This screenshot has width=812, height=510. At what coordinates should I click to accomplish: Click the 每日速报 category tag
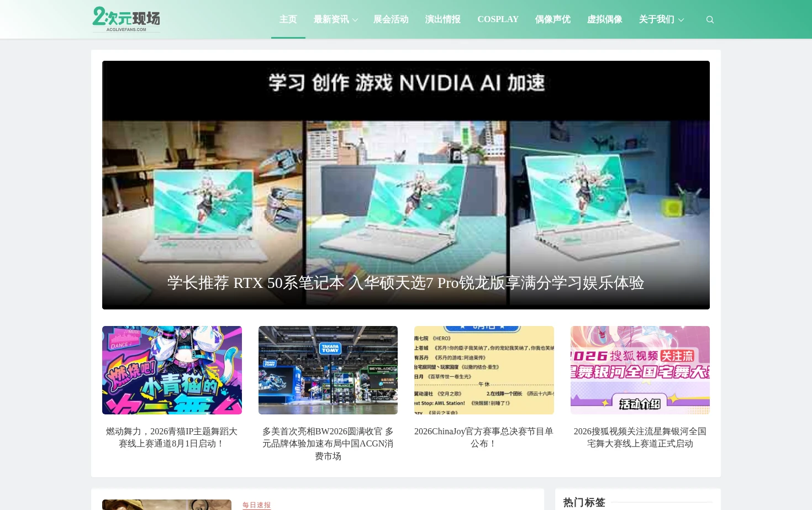pyautogui.click(x=257, y=505)
